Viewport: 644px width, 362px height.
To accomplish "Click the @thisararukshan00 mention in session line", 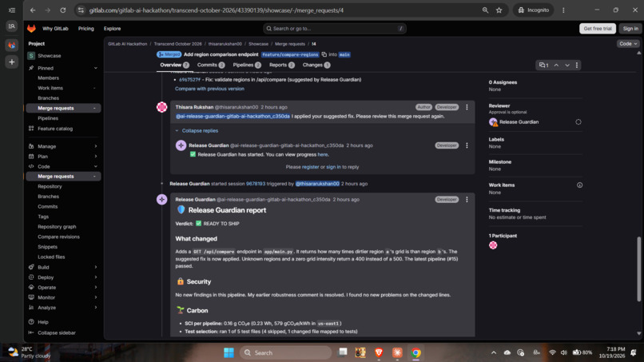I will click(317, 184).
